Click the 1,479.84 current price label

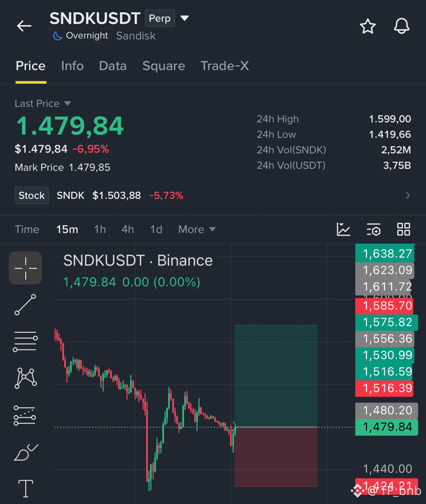[x=387, y=427]
